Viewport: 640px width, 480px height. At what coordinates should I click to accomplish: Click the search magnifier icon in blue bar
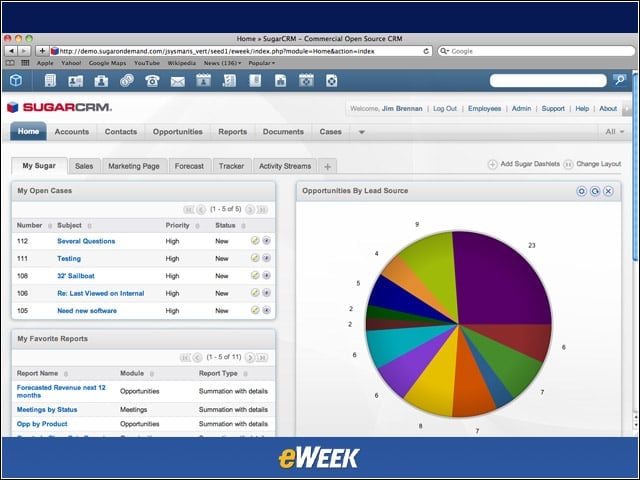tap(620, 80)
